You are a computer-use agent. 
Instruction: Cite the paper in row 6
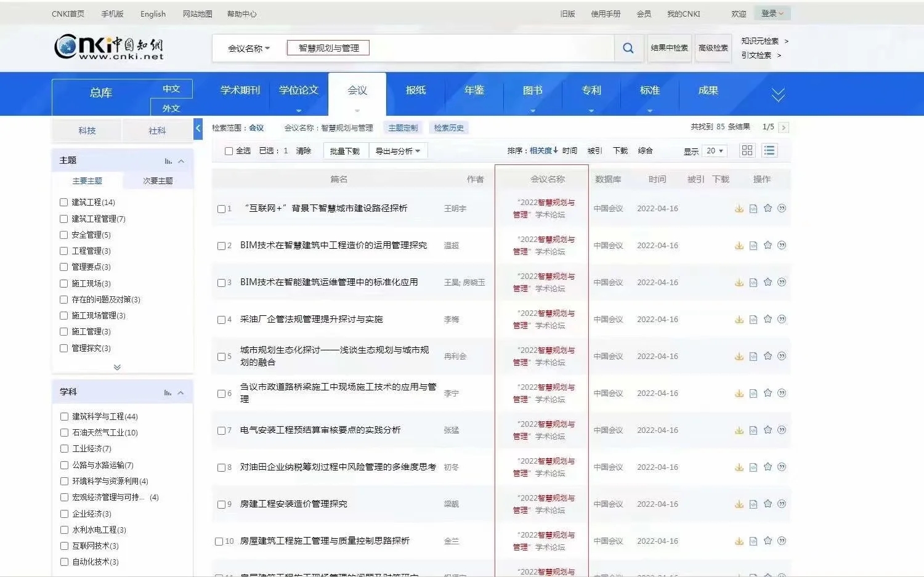(782, 393)
